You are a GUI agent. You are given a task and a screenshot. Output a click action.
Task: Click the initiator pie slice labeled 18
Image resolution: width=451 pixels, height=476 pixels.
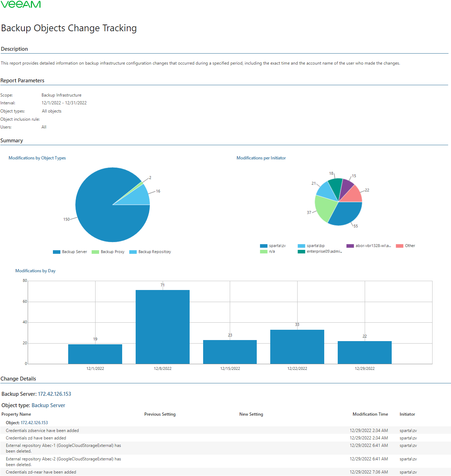point(337,186)
